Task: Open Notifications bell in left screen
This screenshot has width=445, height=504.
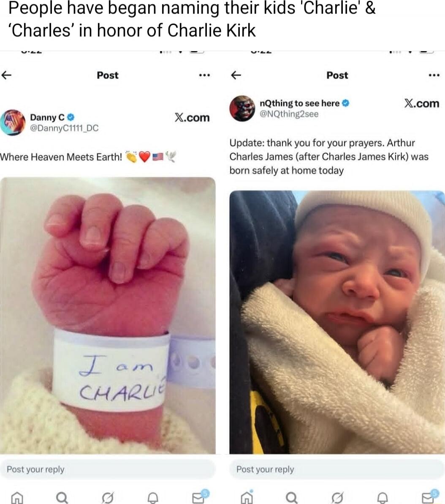Action: tap(152, 498)
